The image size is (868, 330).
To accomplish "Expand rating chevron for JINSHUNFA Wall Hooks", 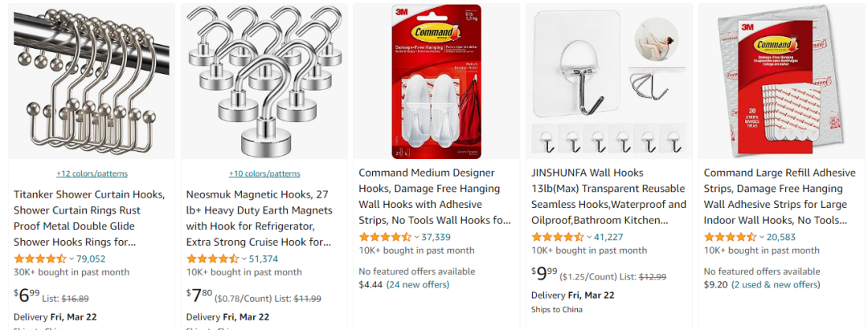I will pyautogui.click(x=590, y=237).
